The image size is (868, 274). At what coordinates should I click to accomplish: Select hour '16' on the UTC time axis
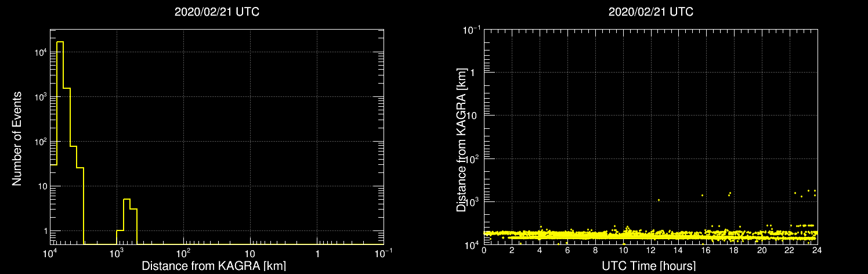pyautogui.click(x=706, y=251)
